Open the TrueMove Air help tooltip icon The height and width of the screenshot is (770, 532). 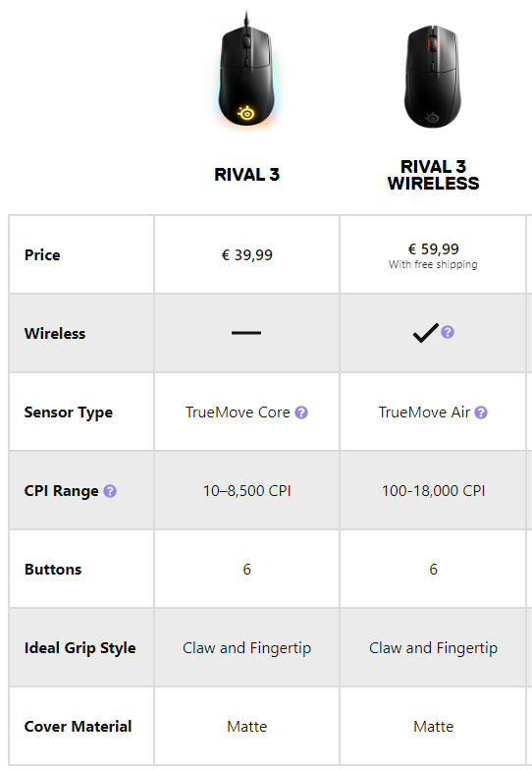point(481,412)
